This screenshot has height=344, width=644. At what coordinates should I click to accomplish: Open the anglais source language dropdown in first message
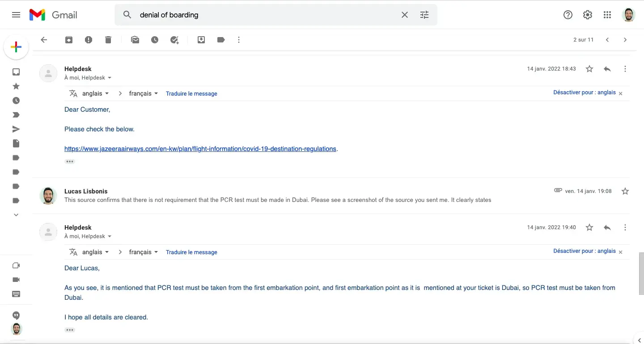95,94
